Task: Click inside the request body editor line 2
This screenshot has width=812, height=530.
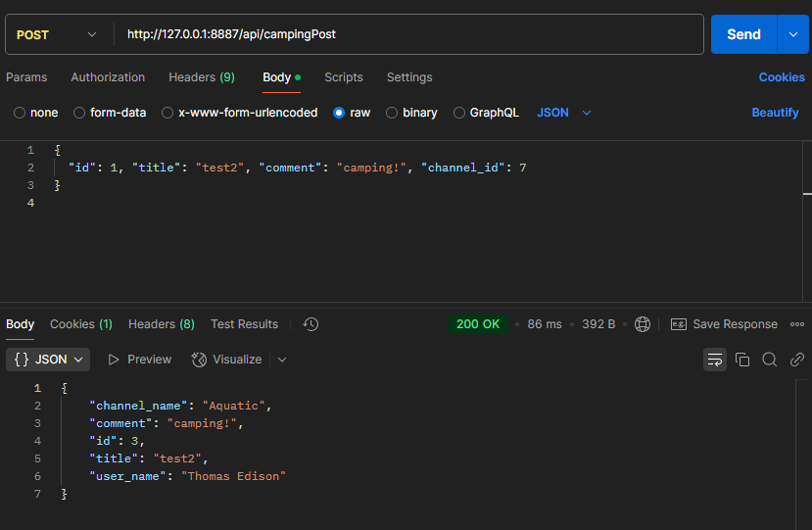Action: click(x=297, y=168)
